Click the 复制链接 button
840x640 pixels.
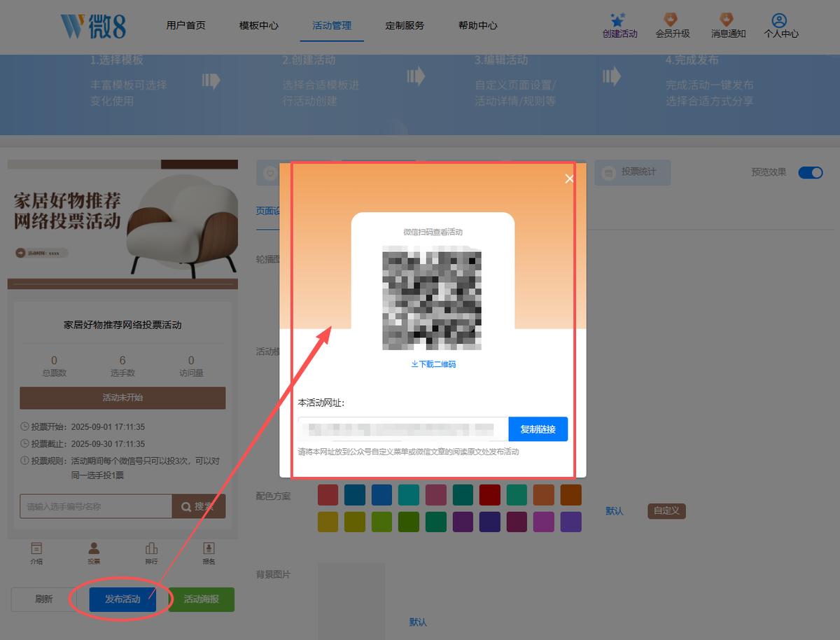click(x=538, y=429)
